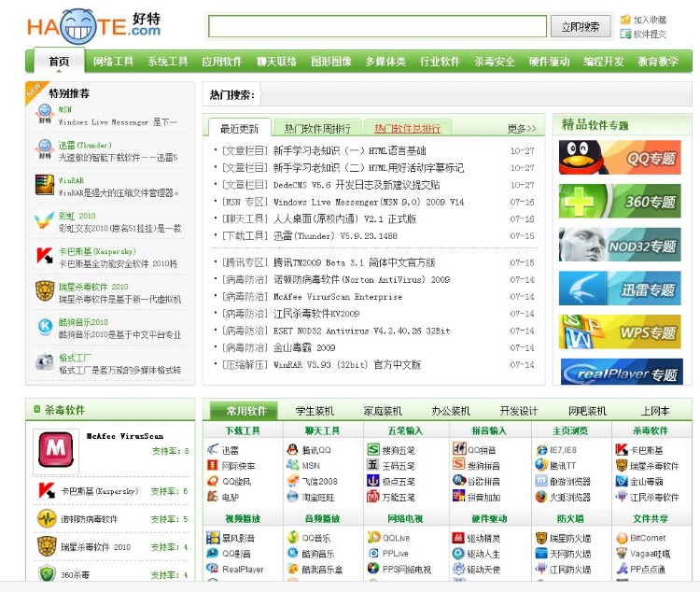The image size is (700, 592).
Task: Open the 彩虹 2010 icon in recommendations
Action: pyautogui.click(x=45, y=220)
